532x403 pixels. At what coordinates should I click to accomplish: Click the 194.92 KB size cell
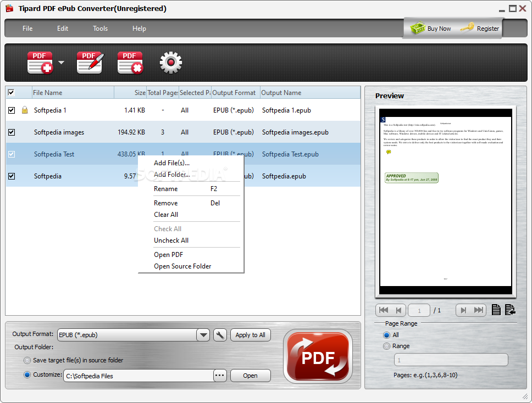tap(131, 132)
